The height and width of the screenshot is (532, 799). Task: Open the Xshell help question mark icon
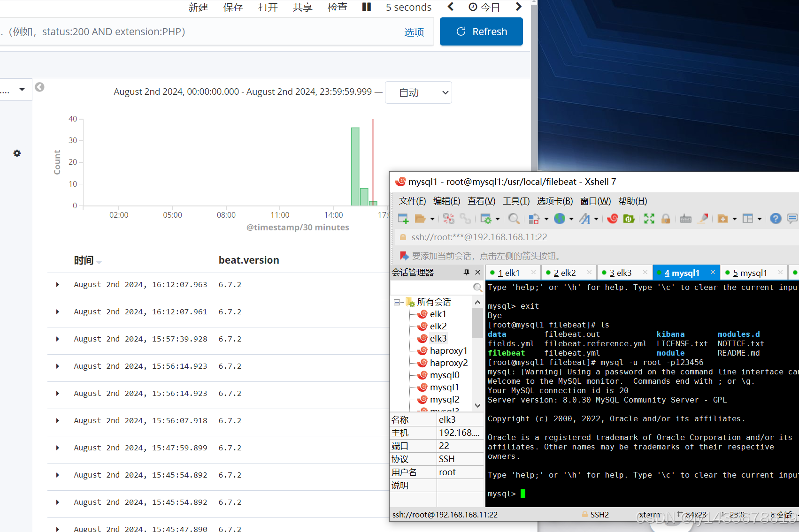tap(776, 219)
